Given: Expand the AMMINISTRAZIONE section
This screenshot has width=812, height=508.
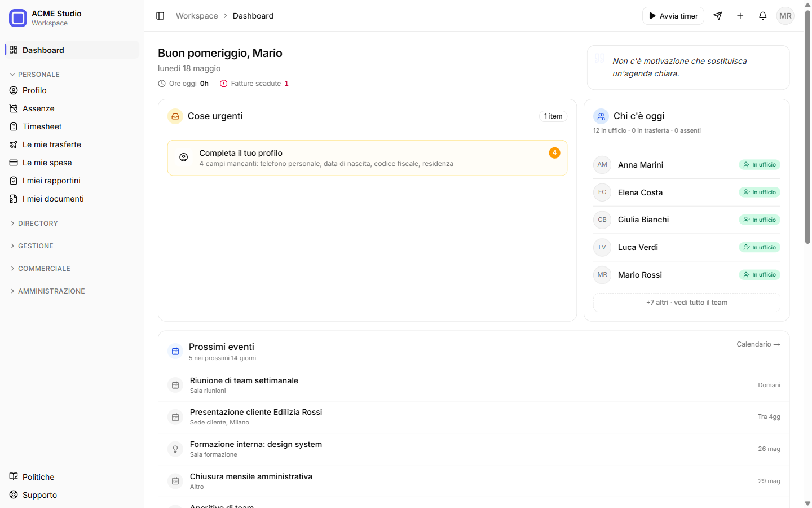Looking at the screenshot, I should [48, 291].
